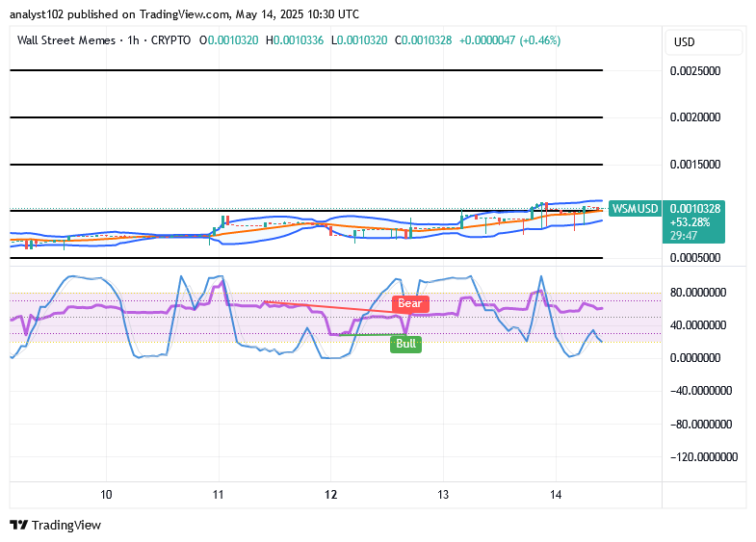Click the +53.28% change tag
Viewport: 756px width, 542px height.
(x=690, y=222)
